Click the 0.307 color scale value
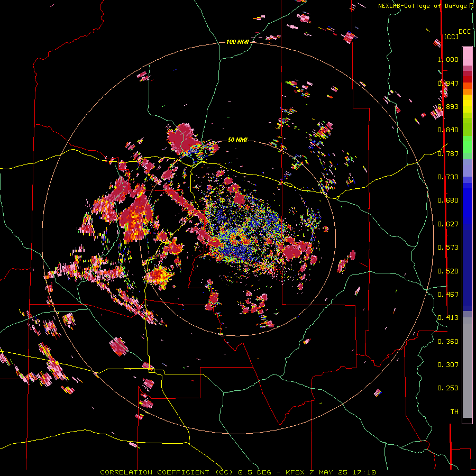This screenshot has width=476, height=476. pos(448,365)
